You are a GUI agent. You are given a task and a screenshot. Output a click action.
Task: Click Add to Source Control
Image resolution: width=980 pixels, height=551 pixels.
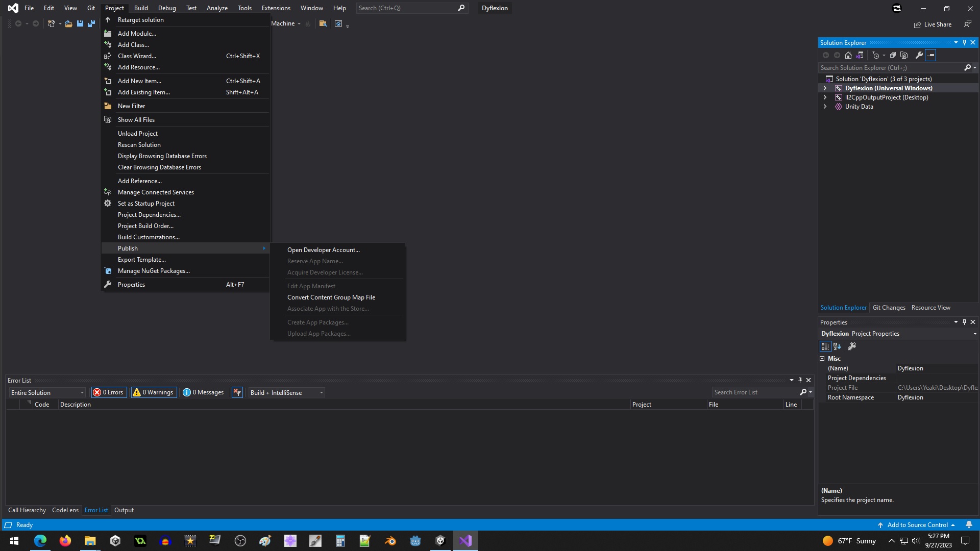(917, 525)
